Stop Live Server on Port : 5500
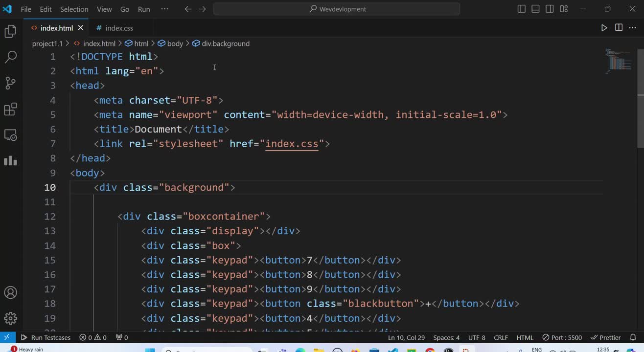This screenshot has height=352, width=644. [x=562, y=337]
